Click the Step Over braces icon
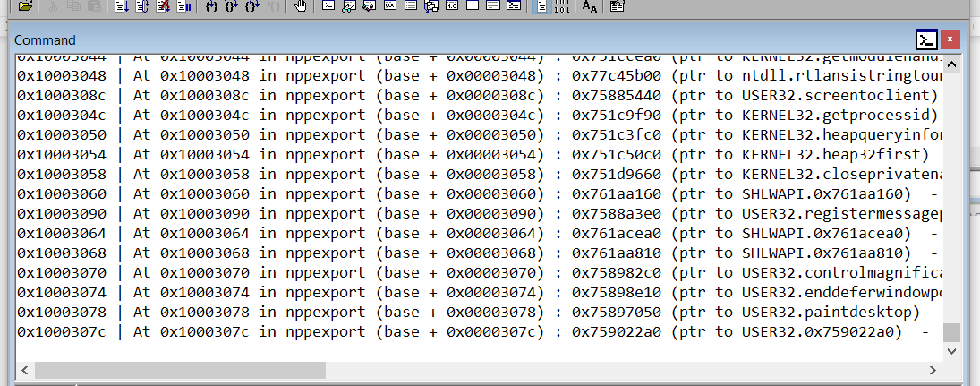 point(231,6)
